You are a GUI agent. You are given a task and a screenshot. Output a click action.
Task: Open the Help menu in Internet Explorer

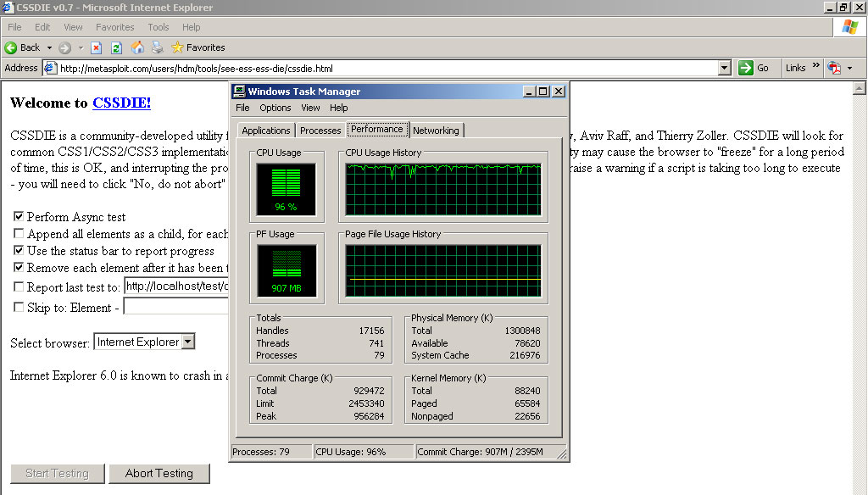point(191,27)
